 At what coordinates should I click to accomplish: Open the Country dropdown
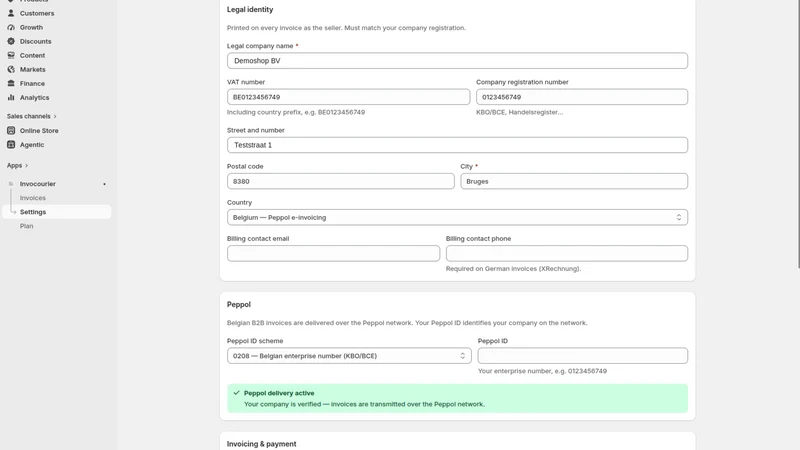[x=457, y=217]
